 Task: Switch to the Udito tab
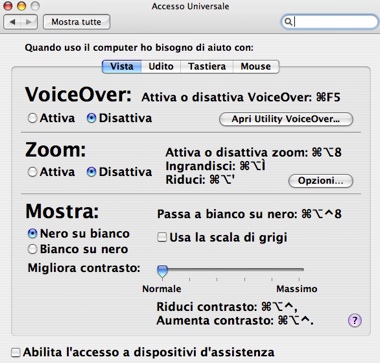[x=161, y=66]
